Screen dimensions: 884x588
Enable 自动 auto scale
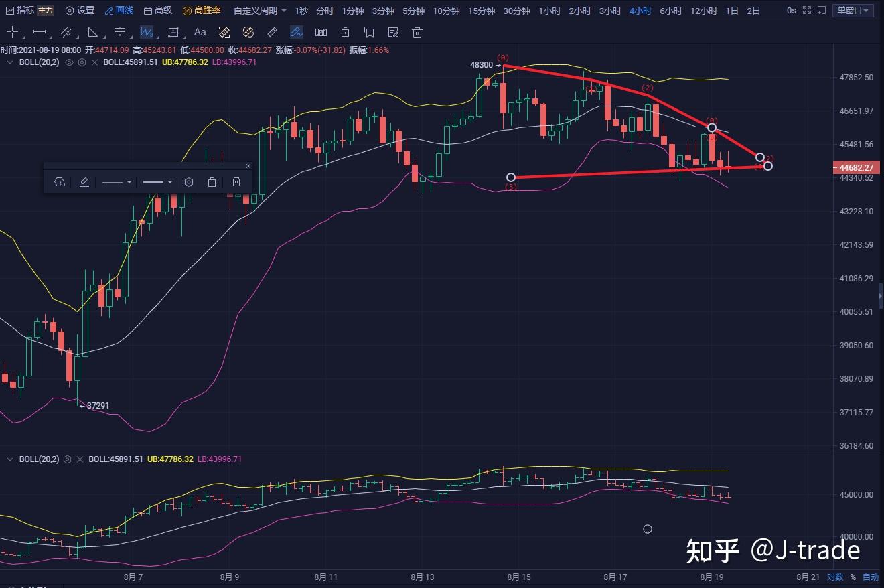[x=870, y=577]
